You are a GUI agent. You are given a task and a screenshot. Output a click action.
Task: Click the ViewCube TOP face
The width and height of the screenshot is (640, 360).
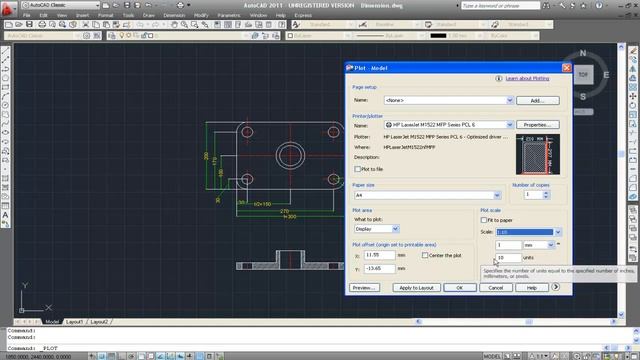pos(583,75)
